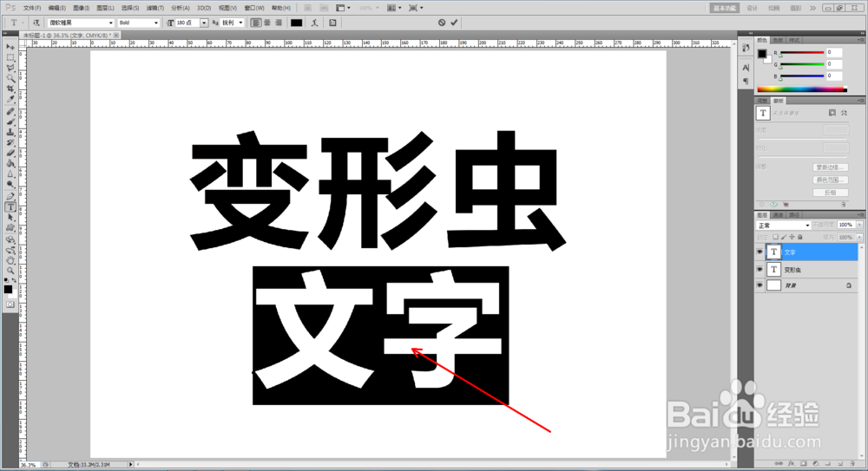Select the Paint Bucket tool
The width and height of the screenshot is (868, 471).
(10, 164)
